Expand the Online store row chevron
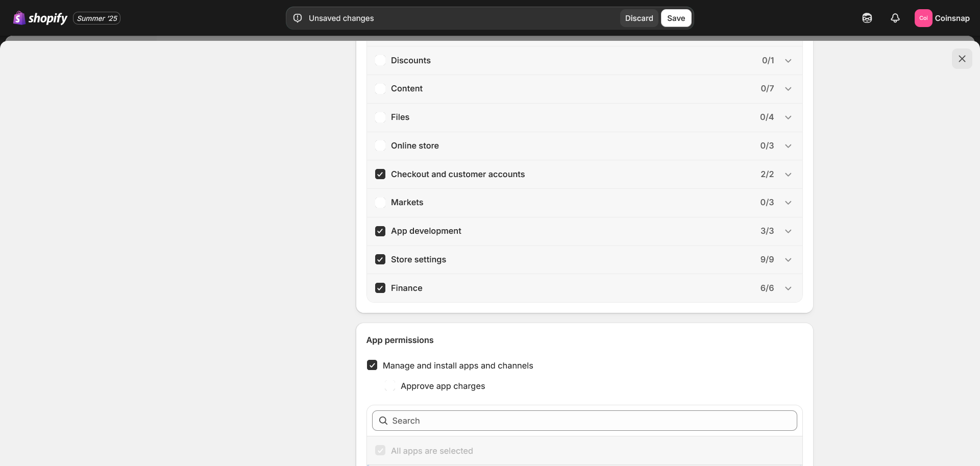Viewport: 980px width, 466px height. click(788, 146)
